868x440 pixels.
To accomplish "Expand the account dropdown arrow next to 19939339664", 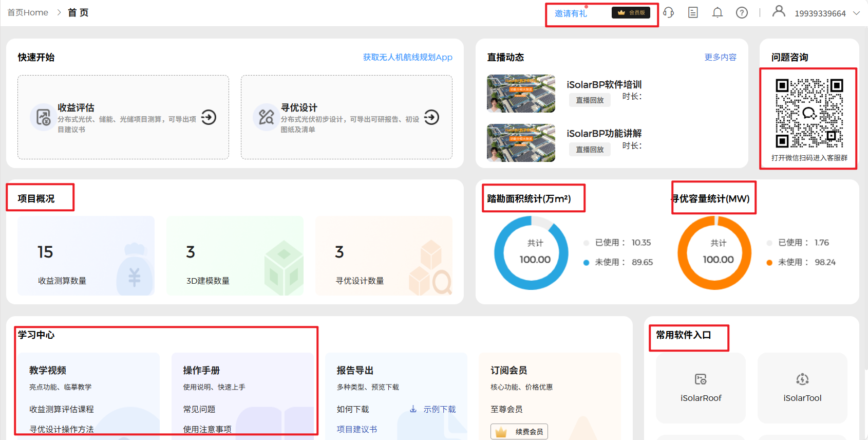I will (856, 13).
